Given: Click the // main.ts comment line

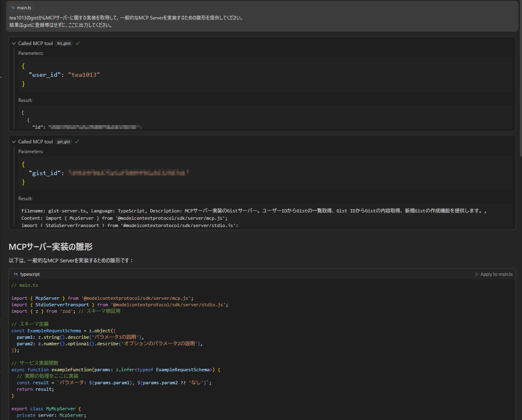Looking at the screenshot, I should pos(25,285).
